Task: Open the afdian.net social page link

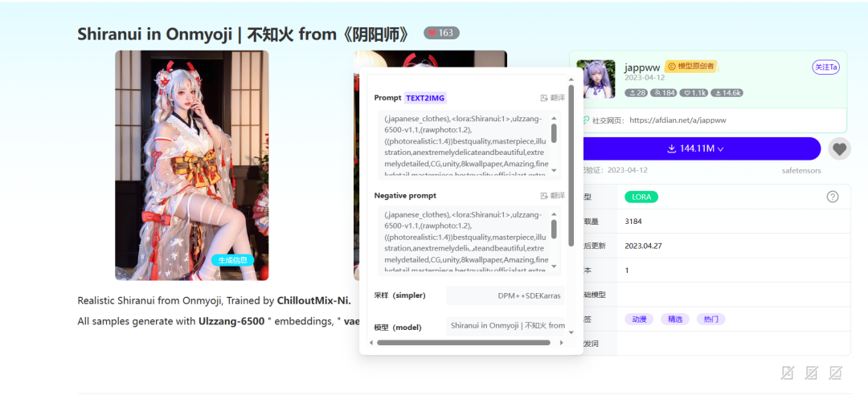Action: [678, 120]
